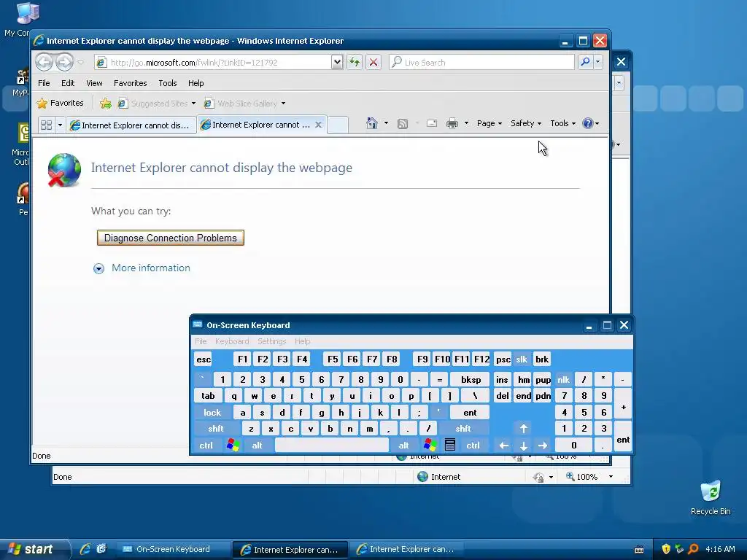The width and height of the screenshot is (747, 560).
Task: Click the Refresh icon beside address bar
Action: point(355,62)
